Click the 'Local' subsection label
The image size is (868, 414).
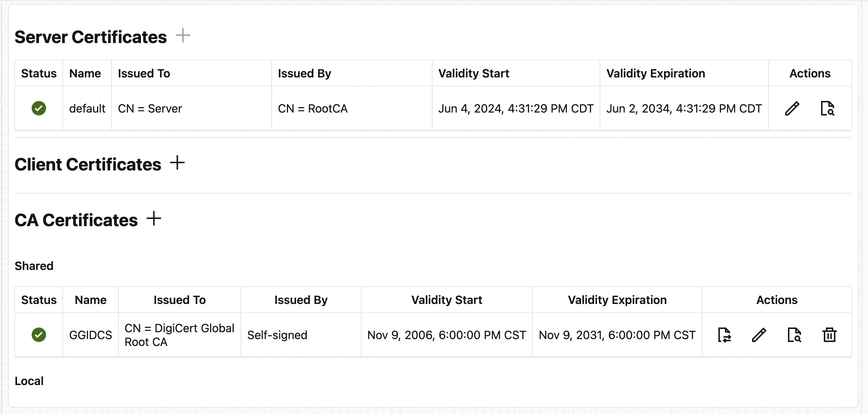click(x=29, y=381)
